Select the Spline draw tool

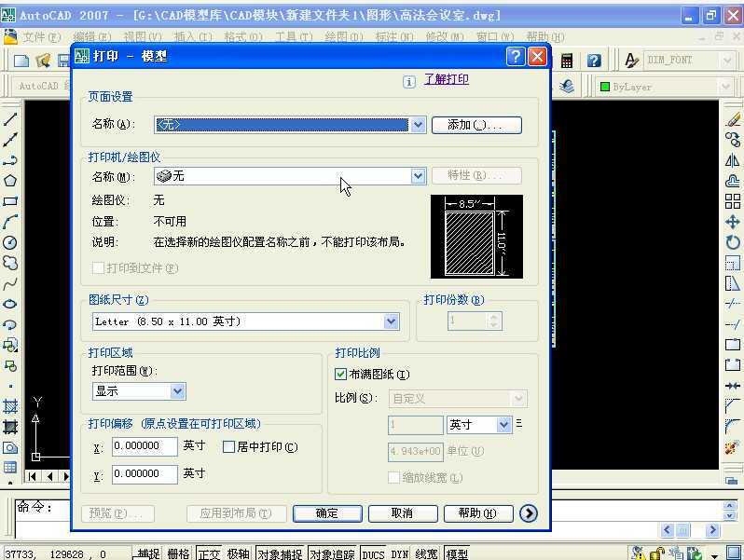(10, 283)
